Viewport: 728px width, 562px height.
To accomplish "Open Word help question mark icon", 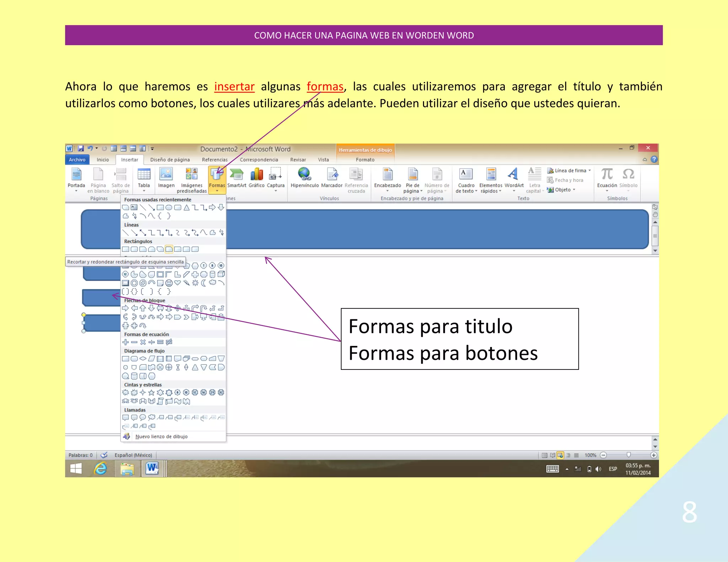I will click(x=654, y=160).
